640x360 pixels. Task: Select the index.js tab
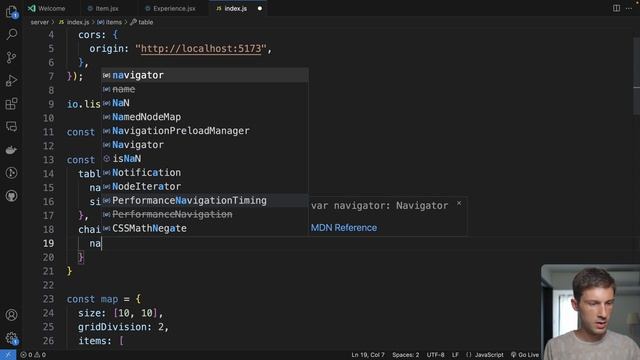tap(236, 8)
